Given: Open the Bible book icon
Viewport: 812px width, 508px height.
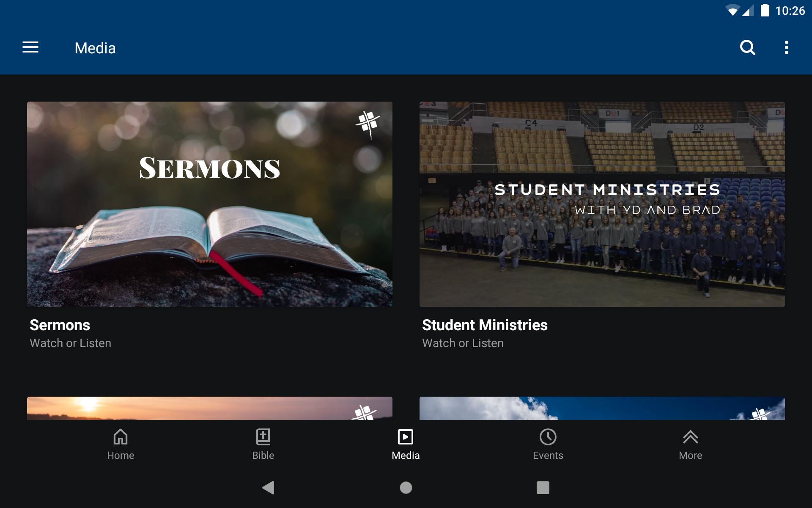Looking at the screenshot, I should pyautogui.click(x=263, y=437).
